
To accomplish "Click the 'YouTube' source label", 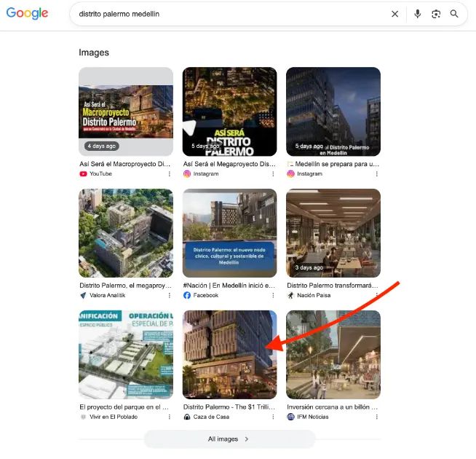I will [100, 174].
